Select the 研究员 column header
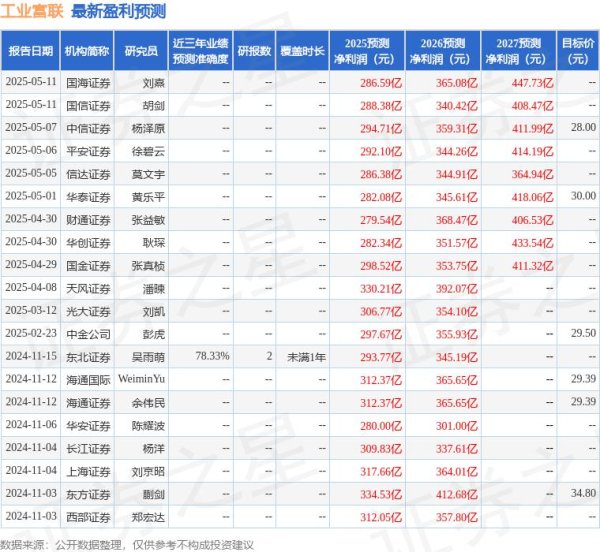The width and height of the screenshot is (600, 552). [x=141, y=50]
